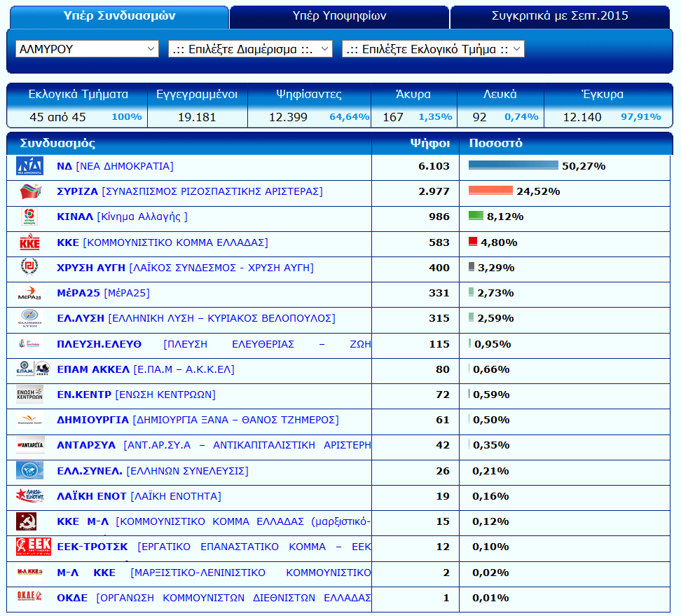Click the ΑΝΤΑΡΣΥΑ party logo

(29, 445)
